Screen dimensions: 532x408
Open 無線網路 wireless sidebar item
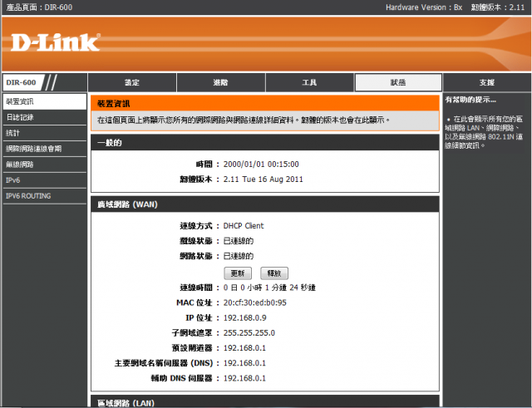(45, 165)
